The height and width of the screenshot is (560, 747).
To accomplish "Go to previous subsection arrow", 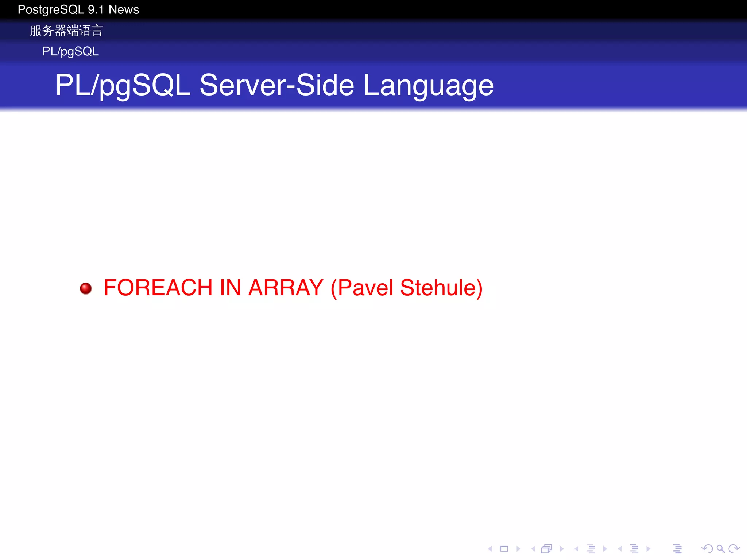I will [577, 549].
